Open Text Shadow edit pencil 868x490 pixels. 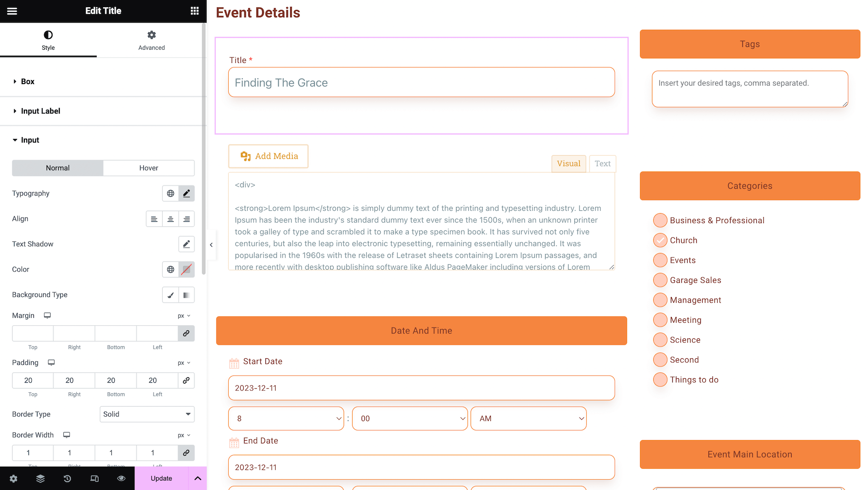[186, 244]
